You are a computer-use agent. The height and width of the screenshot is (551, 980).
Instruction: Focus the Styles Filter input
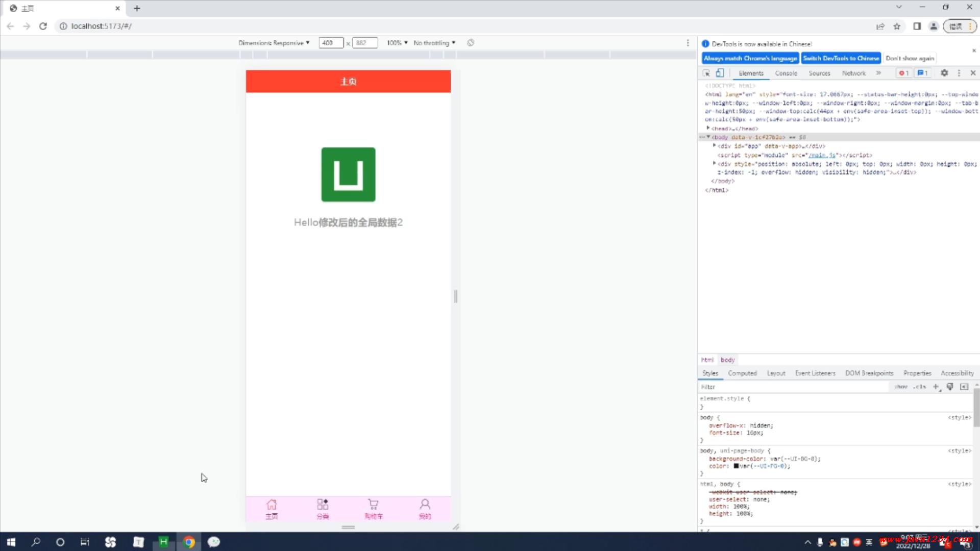[x=794, y=387]
